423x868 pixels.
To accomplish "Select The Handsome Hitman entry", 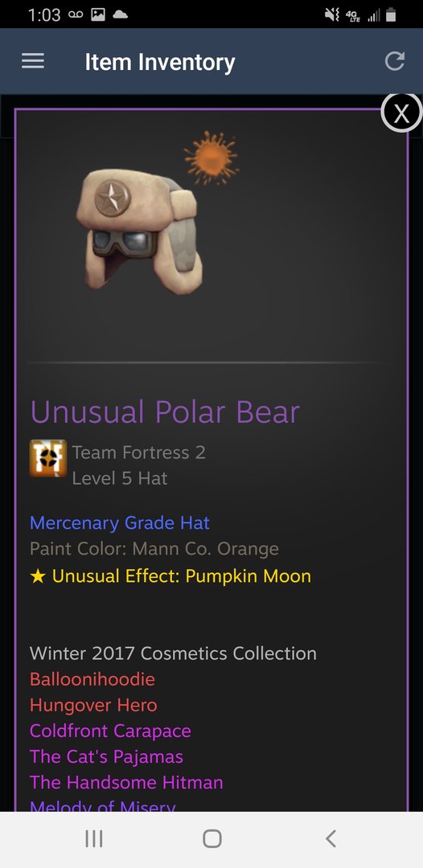I will pyautogui.click(x=126, y=782).
